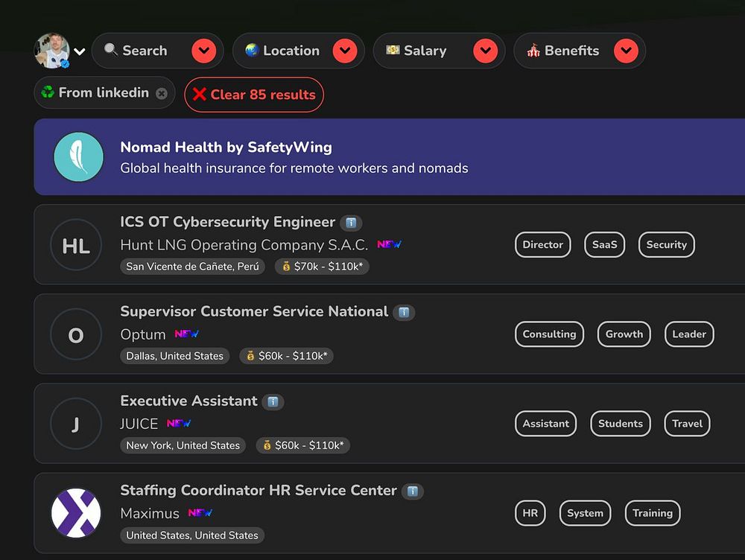Click the Clear 85 results button
745x560 pixels.
point(254,95)
